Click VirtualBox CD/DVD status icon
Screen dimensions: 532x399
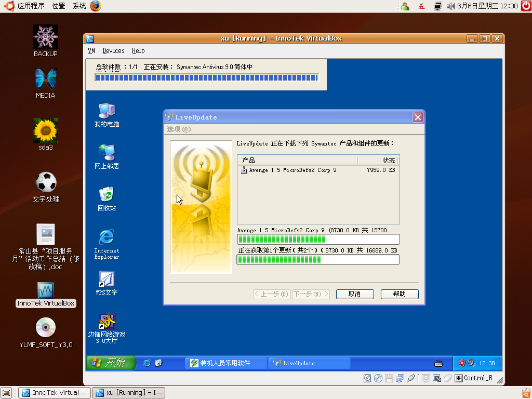tap(378, 378)
